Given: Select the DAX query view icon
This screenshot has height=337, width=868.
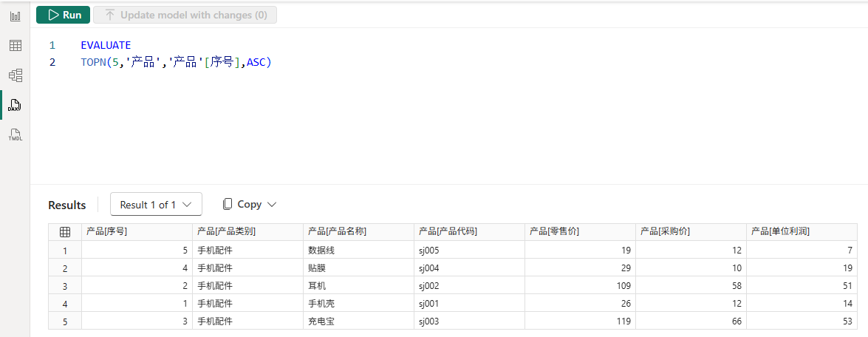Looking at the screenshot, I should pos(15,105).
